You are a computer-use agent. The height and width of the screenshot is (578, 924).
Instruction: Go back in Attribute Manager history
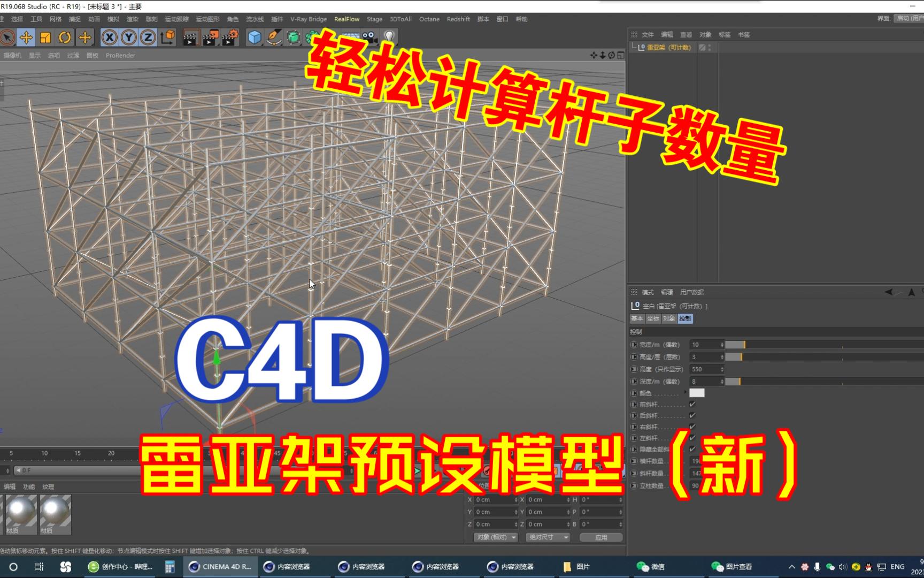(x=888, y=292)
